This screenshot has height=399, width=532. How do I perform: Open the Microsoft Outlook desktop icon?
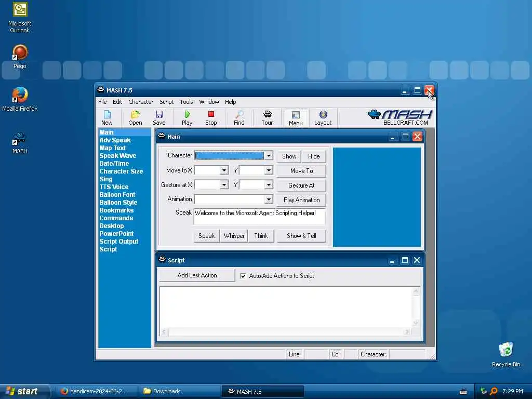[20, 17]
